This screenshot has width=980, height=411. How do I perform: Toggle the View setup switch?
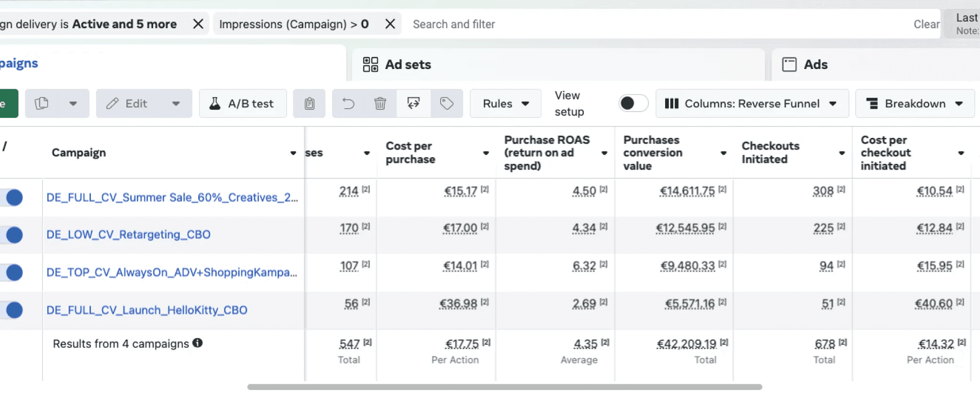click(633, 103)
